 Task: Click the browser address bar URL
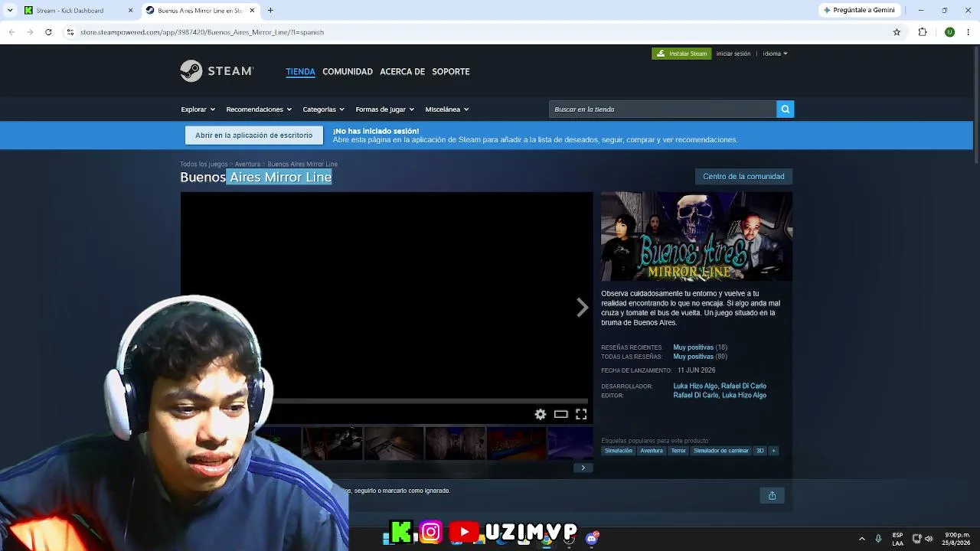point(202,32)
